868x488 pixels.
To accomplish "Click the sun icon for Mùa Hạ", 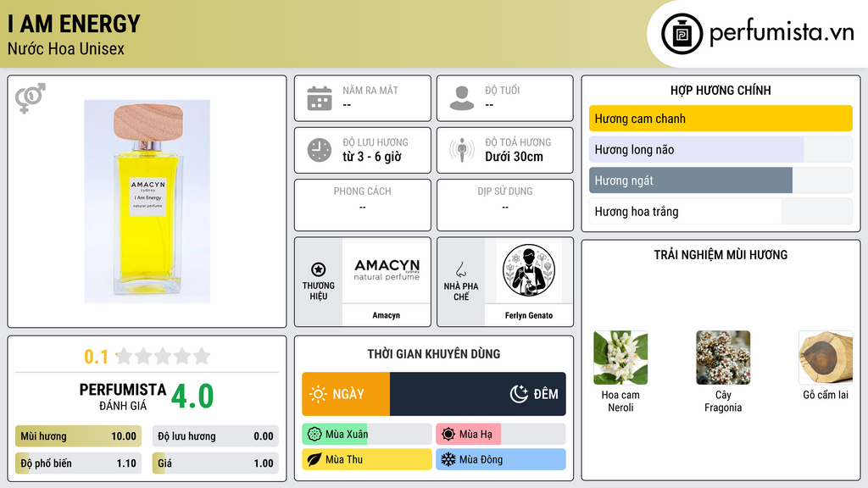I will pos(448,435).
